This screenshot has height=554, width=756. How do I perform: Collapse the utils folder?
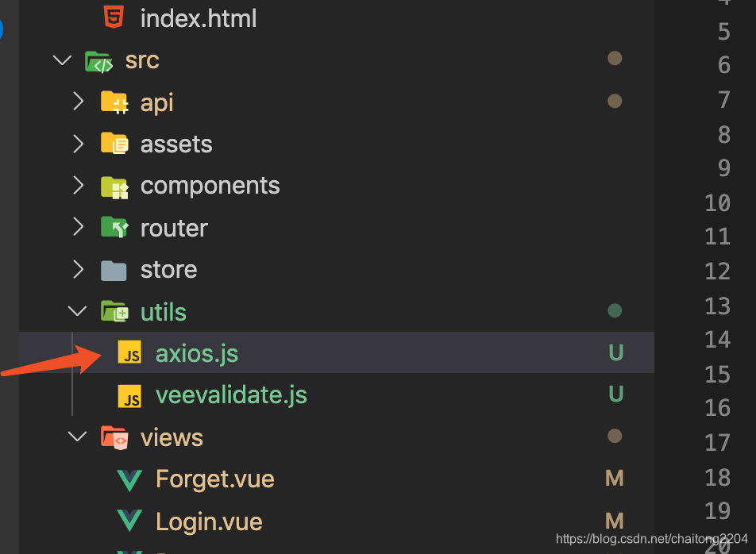[77, 311]
